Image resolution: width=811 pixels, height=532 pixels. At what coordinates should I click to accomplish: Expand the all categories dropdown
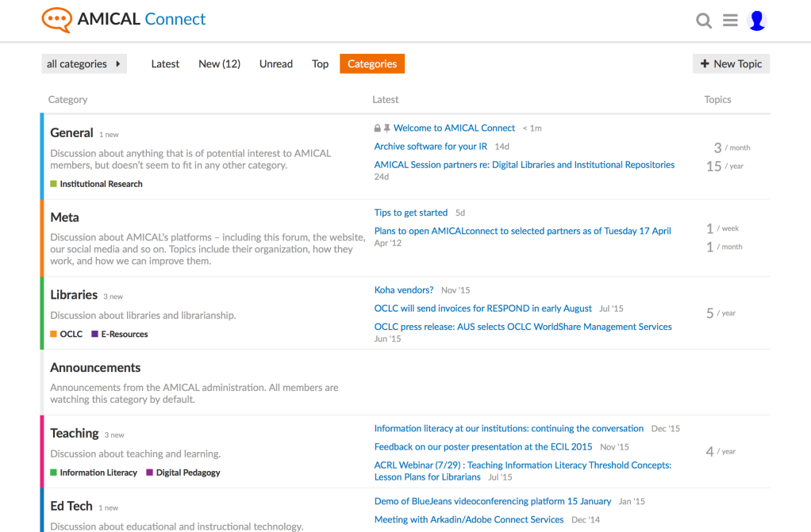(83, 64)
